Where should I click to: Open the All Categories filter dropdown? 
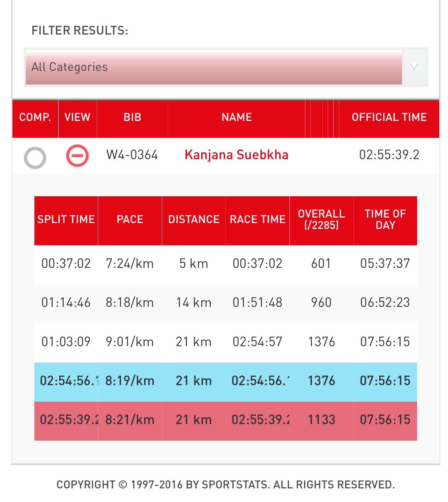213,67
